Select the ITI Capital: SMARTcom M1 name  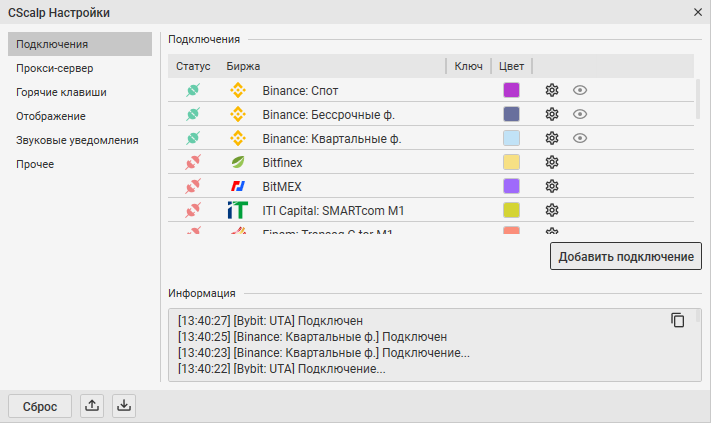(333, 211)
